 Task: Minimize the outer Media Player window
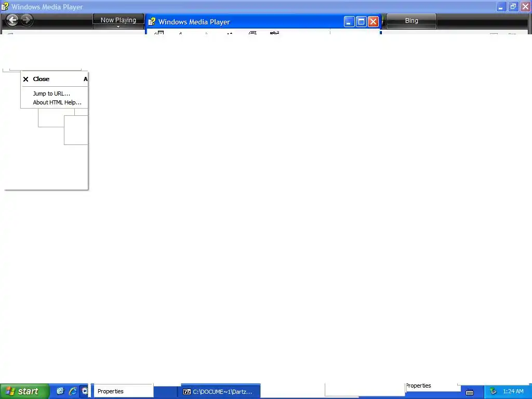[x=501, y=6]
